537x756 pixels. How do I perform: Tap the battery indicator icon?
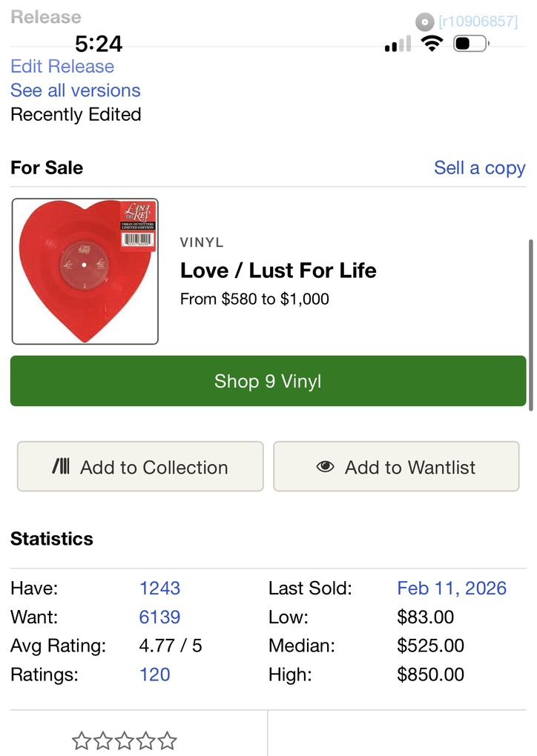pyautogui.click(x=470, y=44)
